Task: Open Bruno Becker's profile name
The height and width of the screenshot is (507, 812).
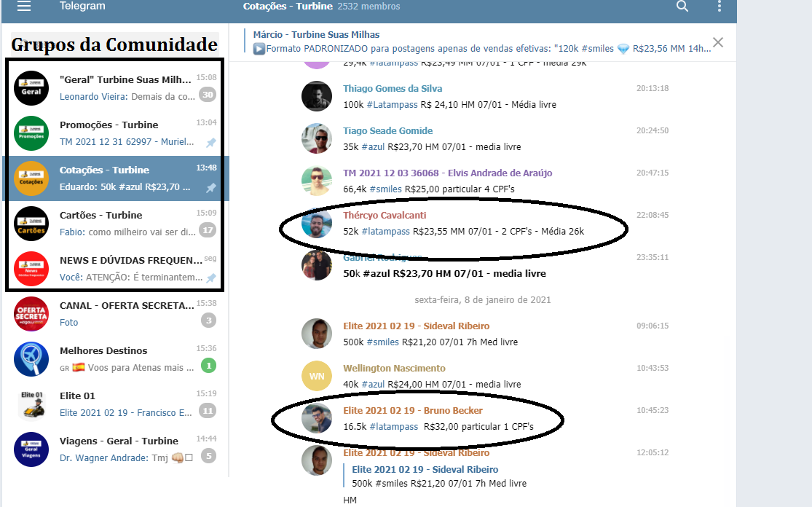Action: [x=413, y=411]
